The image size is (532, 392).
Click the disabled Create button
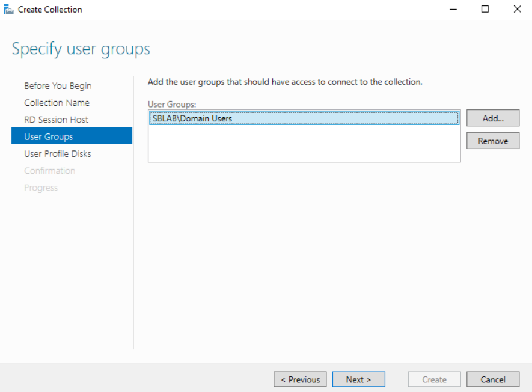(x=434, y=379)
